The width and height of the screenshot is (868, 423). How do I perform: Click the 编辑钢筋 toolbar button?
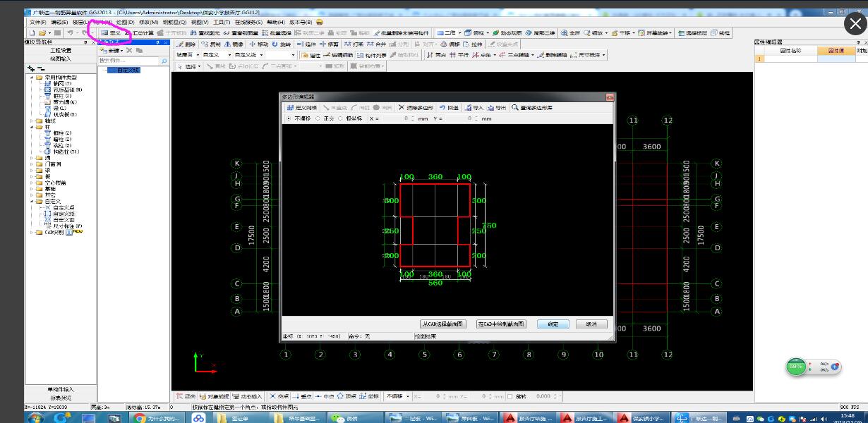tap(338, 55)
